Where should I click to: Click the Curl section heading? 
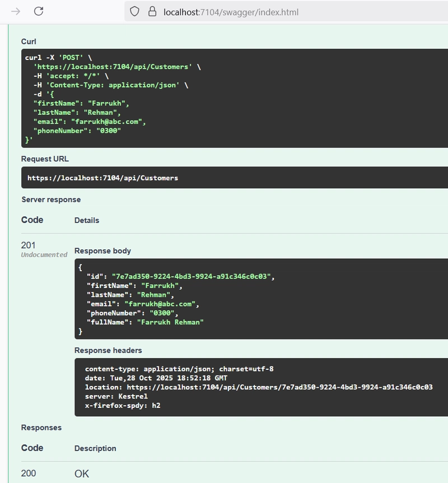click(29, 41)
